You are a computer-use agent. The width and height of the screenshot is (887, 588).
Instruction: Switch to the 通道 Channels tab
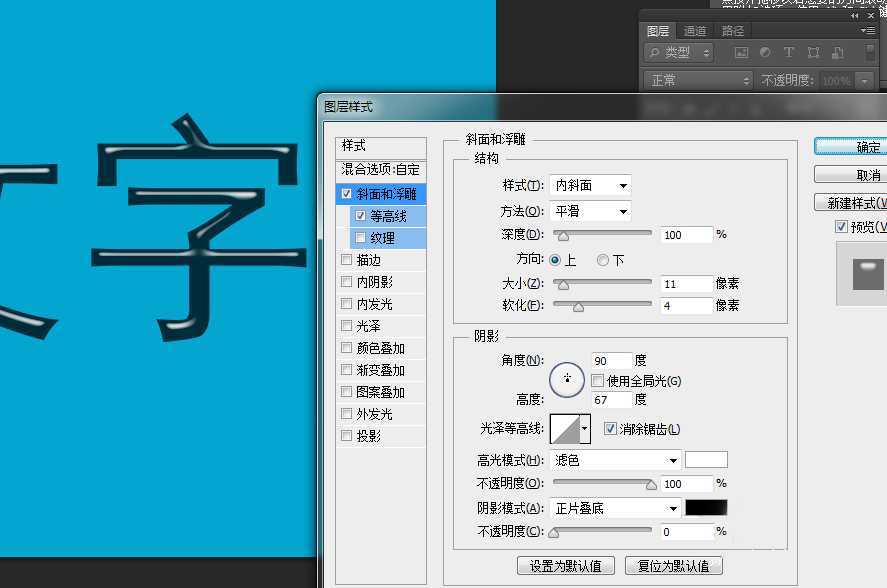click(695, 30)
